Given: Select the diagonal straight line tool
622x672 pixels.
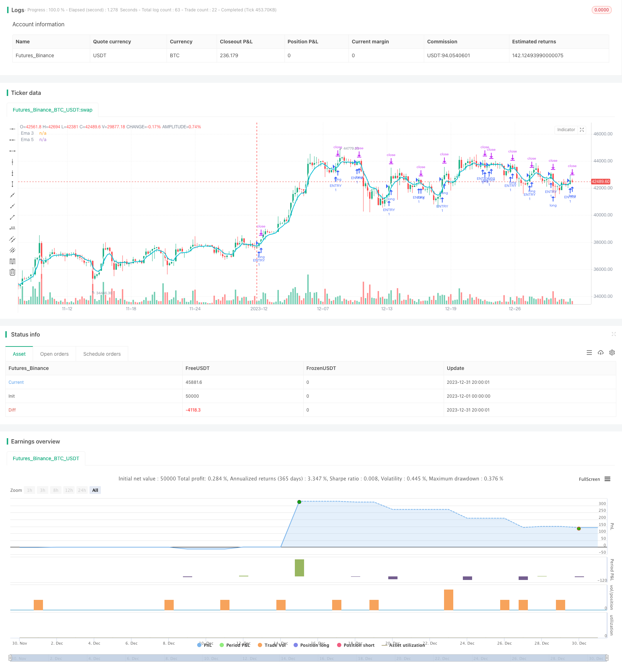Looking at the screenshot, I should (x=12, y=195).
